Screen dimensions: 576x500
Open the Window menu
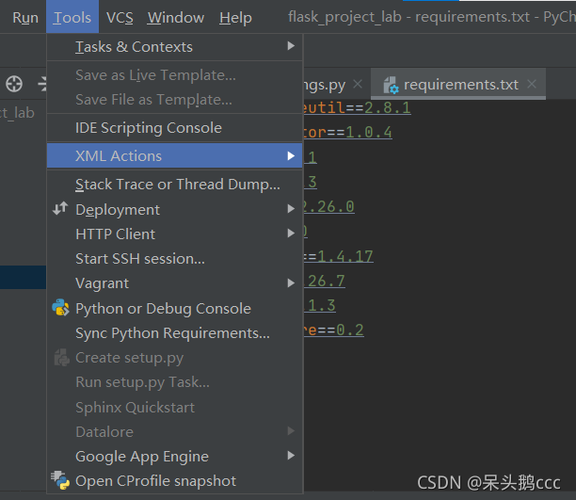[x=176, y=18]
